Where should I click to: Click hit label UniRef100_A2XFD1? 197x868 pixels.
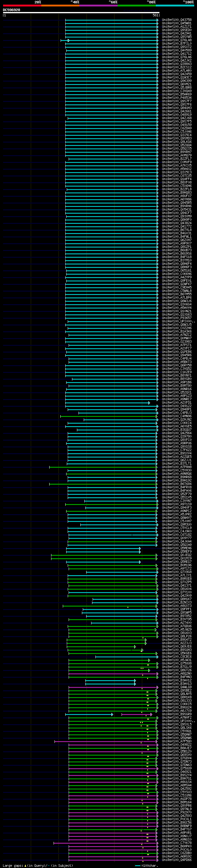[177, 403]
